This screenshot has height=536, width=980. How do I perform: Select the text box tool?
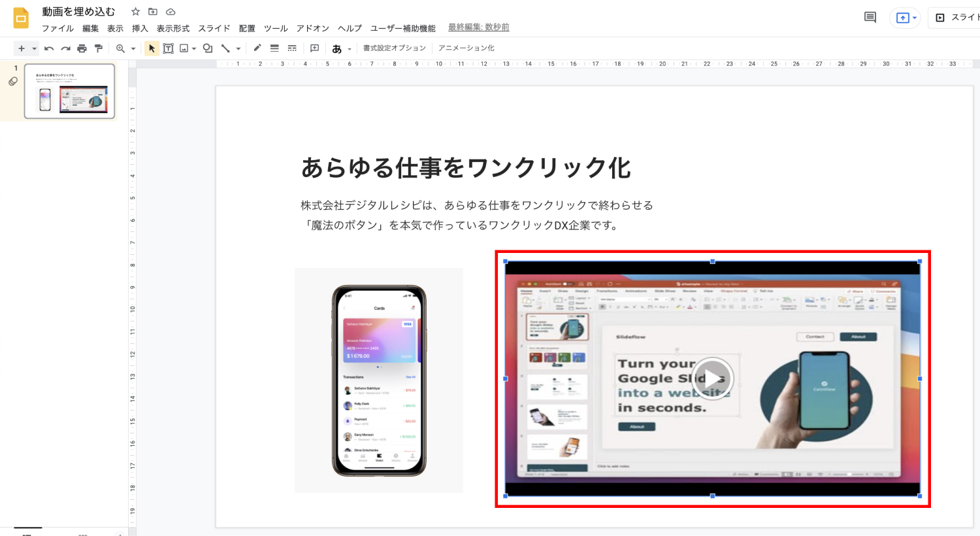pyautogui.click(x=168, y=48)
